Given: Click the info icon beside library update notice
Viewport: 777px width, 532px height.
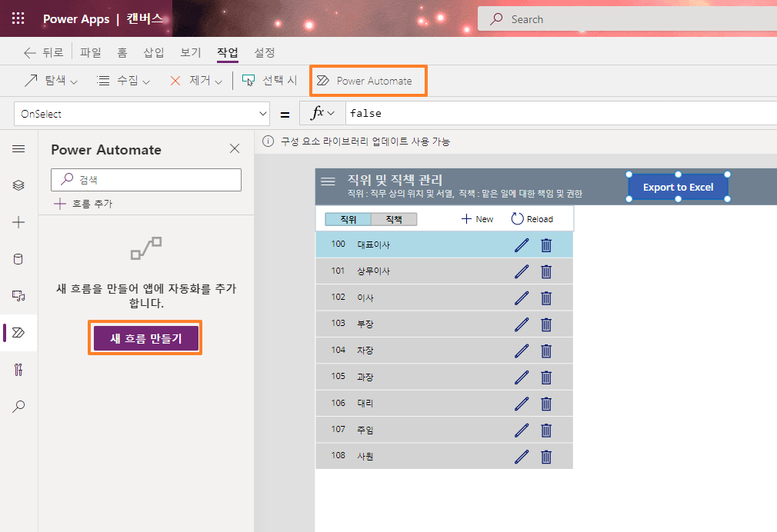Looking at the screenshot, I should pyautogui.click(x=268, y=141).
